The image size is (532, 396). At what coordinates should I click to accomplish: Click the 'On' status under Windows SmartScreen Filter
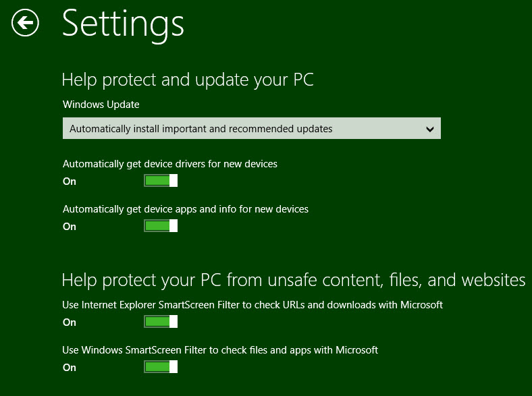click(70, 368)
